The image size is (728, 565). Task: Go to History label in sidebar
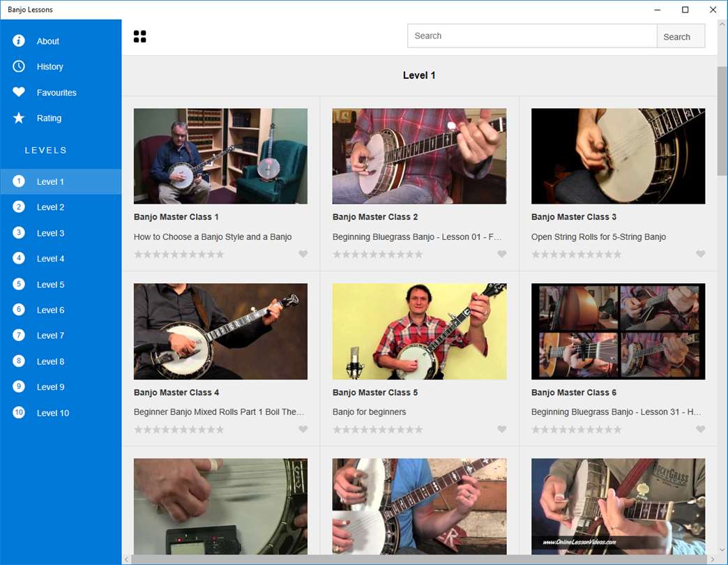(x=50, y=67)
